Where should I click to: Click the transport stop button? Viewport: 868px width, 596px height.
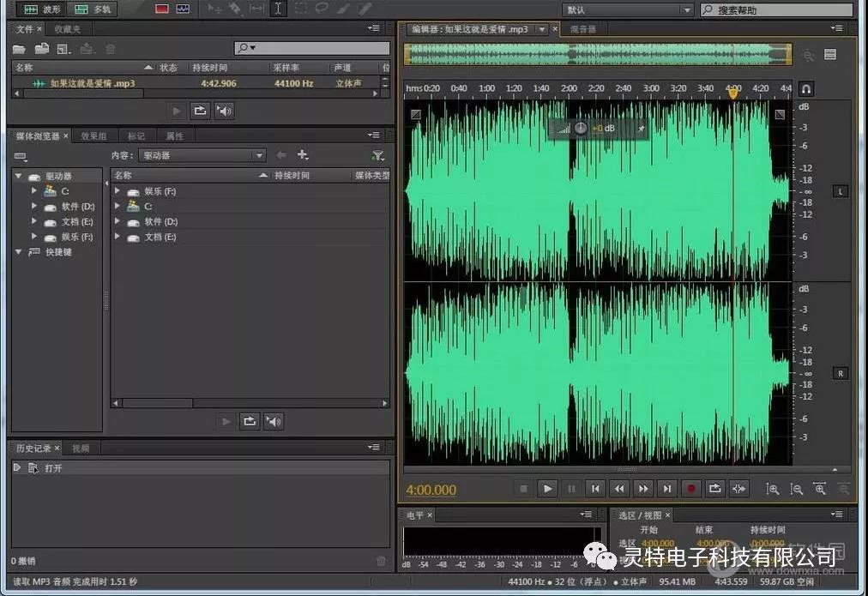pyautogui.click(x=523, y=489)
